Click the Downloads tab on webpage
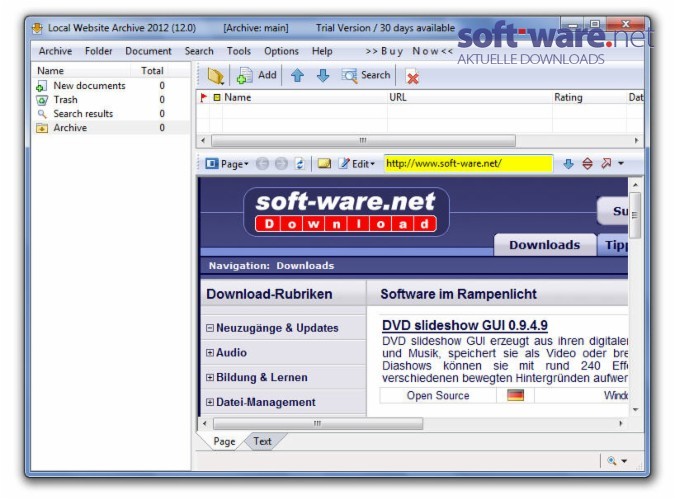 click(545, 245)
